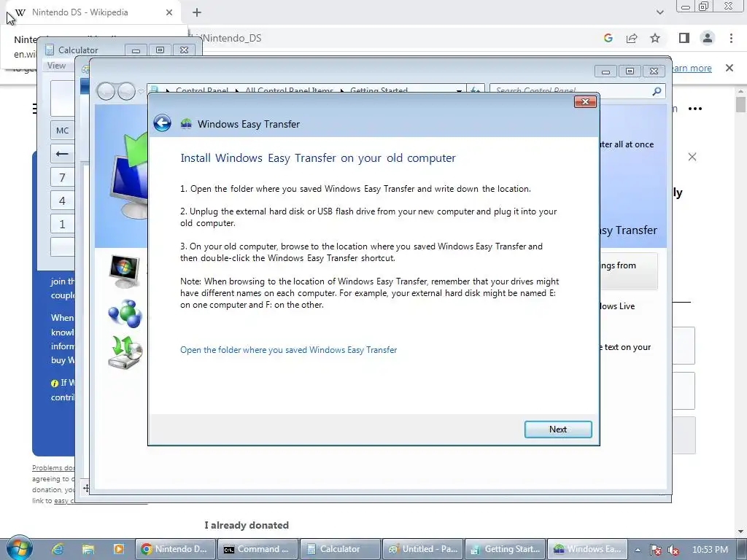Open the Control Panel address bar dropdown
The width and height of the screenshot is (747, 560).
(x=459, y=90)
